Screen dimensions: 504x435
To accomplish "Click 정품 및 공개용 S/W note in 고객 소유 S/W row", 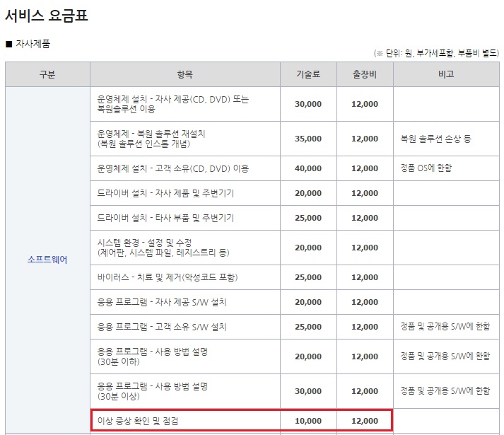I will pyautogui.click(x=445, y=327).
